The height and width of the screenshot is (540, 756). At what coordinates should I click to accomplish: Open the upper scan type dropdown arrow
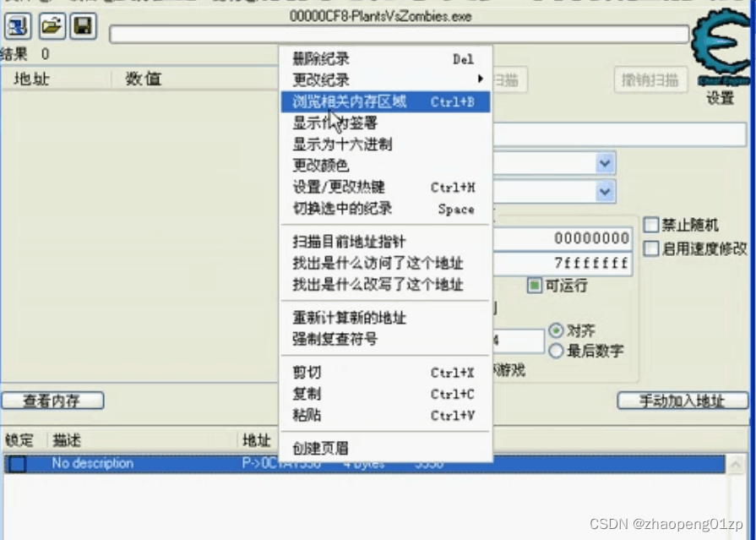point(605,164)
